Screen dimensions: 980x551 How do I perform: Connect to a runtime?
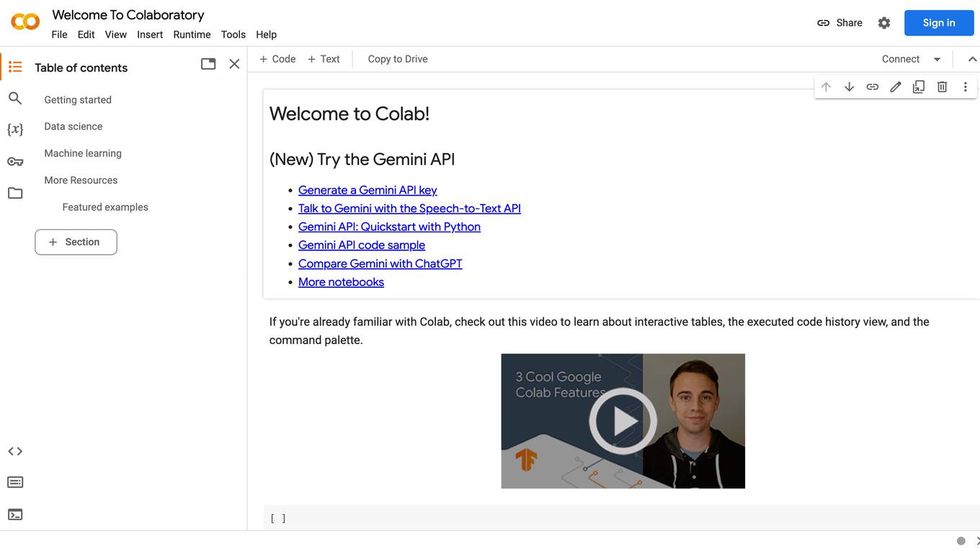(x=901, y=59)
